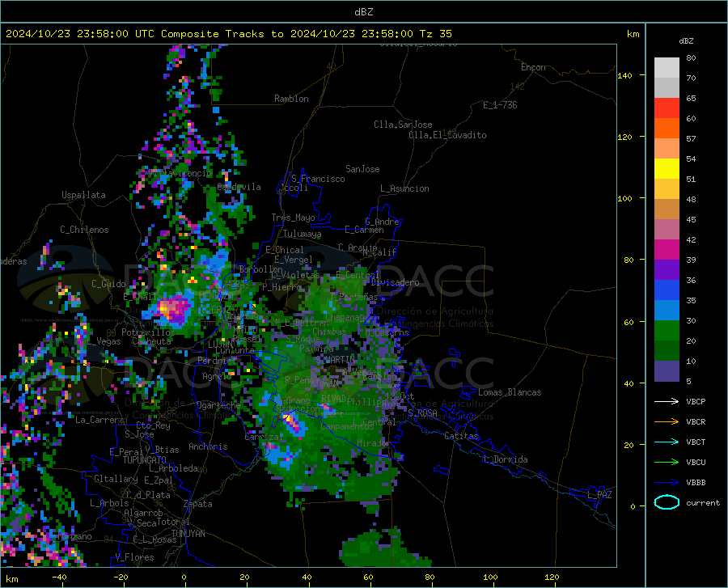Click the green echo blob at bottom center
This screenshot has height=588, width=728.
click(383, 548)
